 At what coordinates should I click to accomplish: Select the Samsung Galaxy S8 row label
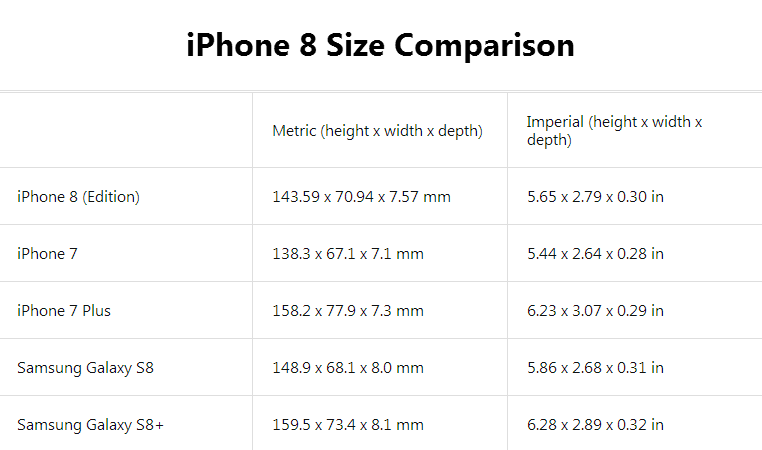coord(85,368)
